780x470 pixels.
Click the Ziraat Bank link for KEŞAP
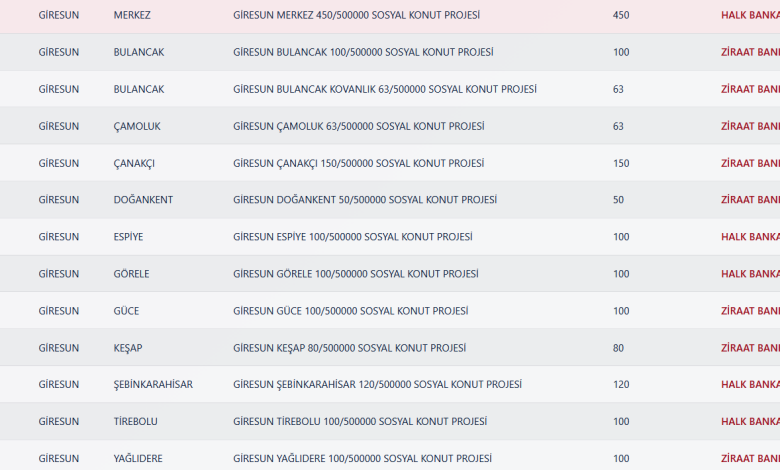[749, 348]
